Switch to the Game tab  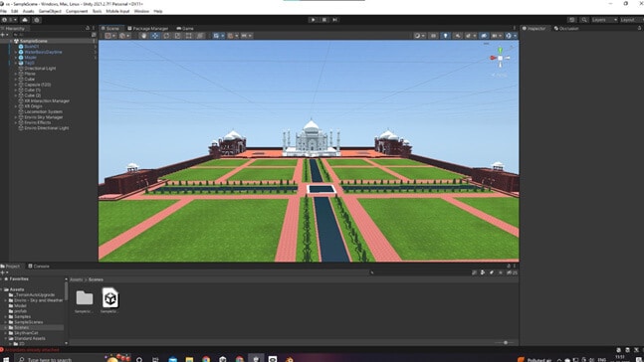(x=185, y=28)
